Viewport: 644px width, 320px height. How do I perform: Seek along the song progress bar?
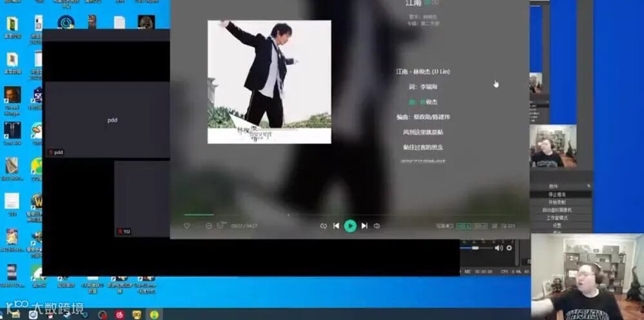(x=349, y=214)
